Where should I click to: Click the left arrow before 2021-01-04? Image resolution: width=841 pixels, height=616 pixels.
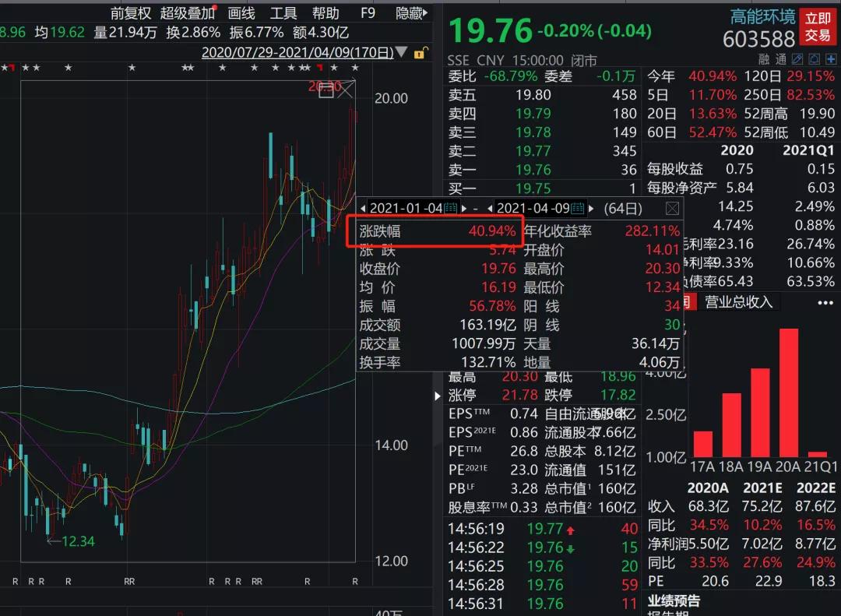(x=363, y=208)
